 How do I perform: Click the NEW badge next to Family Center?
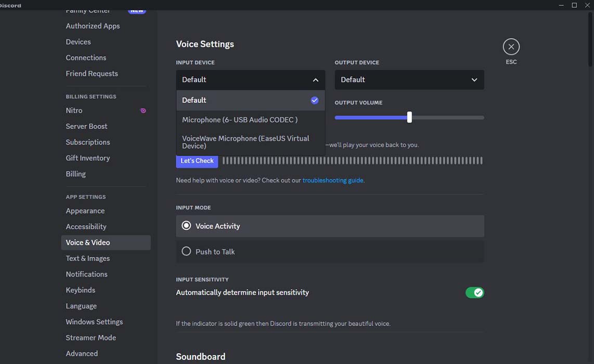pyautogui.click(x=137, y=9)
